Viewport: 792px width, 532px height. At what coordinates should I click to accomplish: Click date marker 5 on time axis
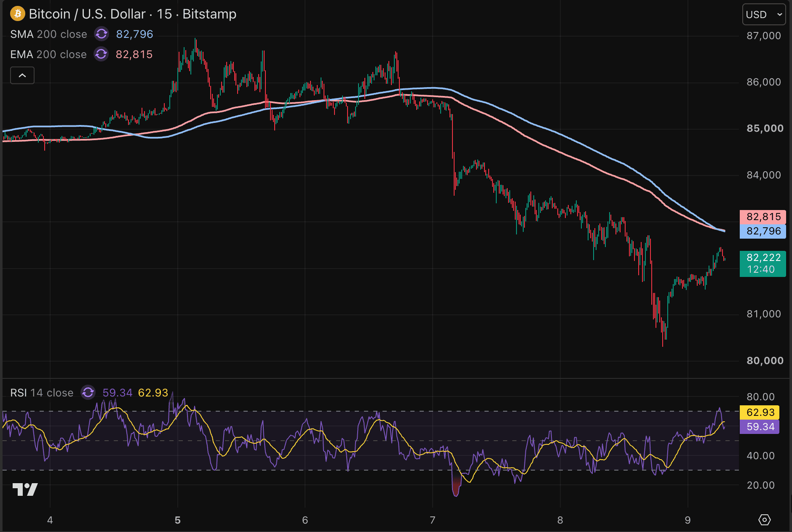tap(178, 520)
